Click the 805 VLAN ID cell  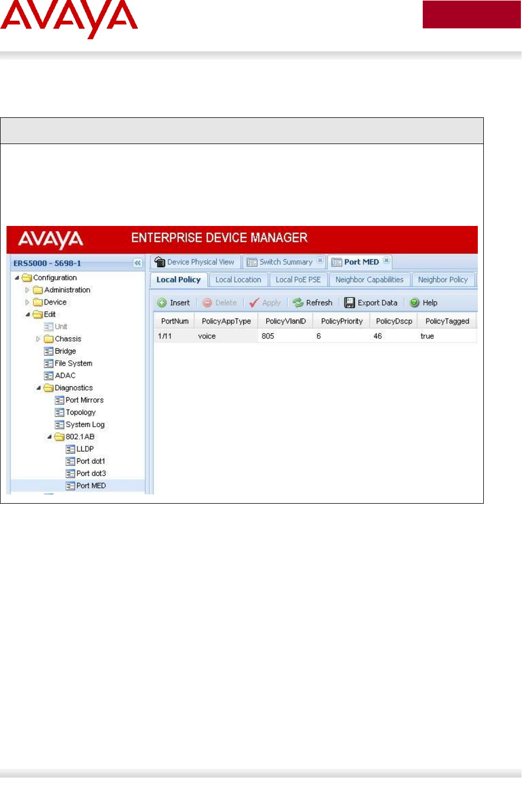point(286,336)
